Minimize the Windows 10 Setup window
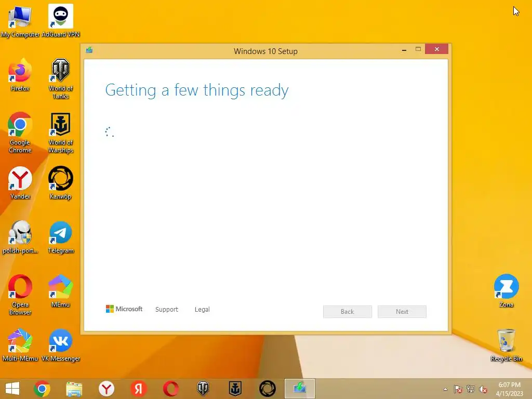Screen dimensions: 532x399 tap(404, 50)
